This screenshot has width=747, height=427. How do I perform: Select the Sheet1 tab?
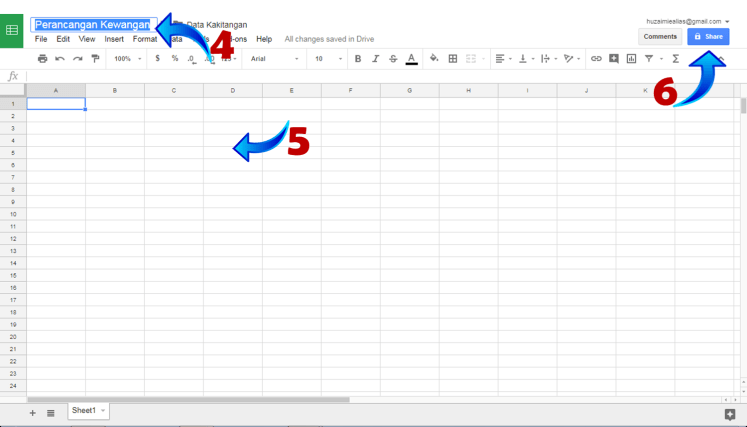[x=84, y=411]
